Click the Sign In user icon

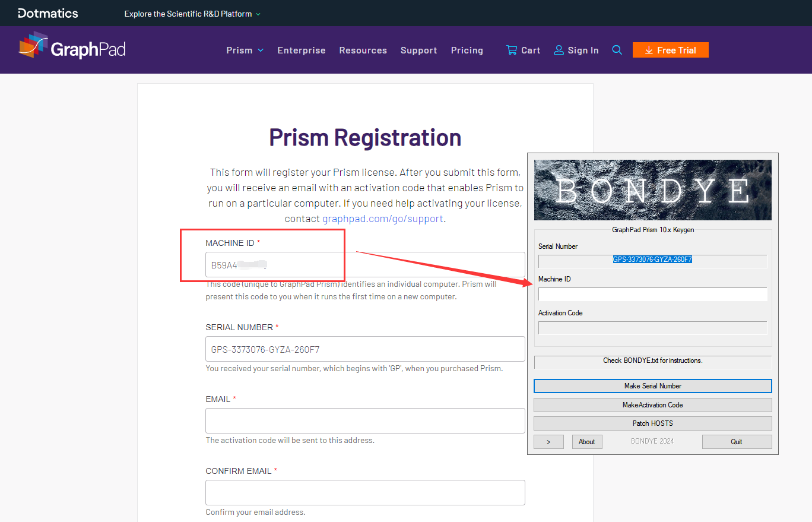559,50
